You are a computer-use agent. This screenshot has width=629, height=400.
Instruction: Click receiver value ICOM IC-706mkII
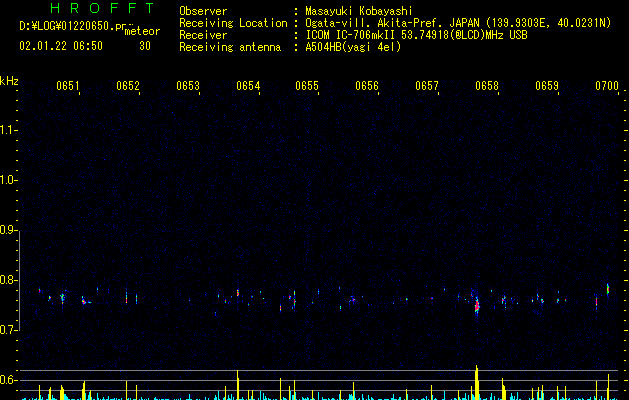click(x=351, y=35)
